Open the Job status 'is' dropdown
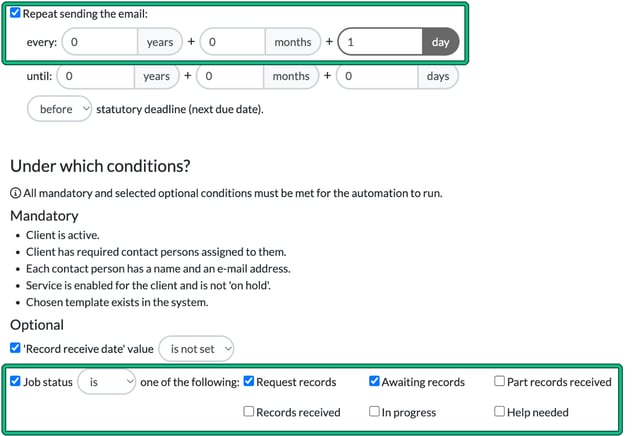The image size is (632, 436). pos(106,382)
